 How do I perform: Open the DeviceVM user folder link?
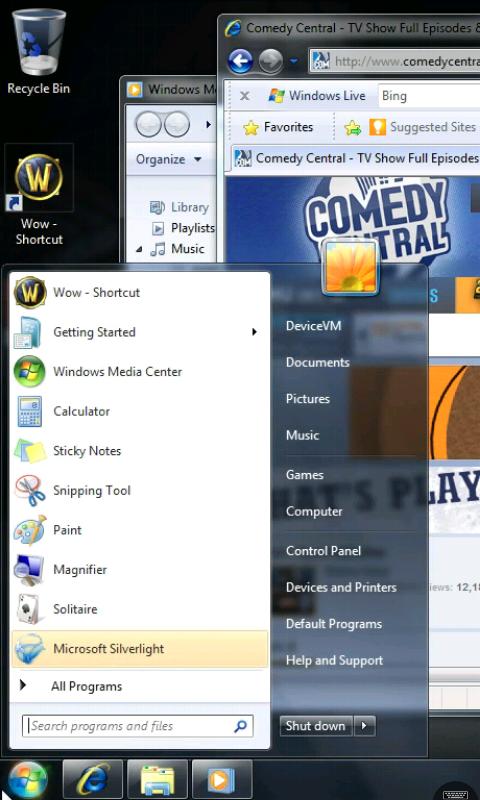pyautogui.click(x=313, y=326)
